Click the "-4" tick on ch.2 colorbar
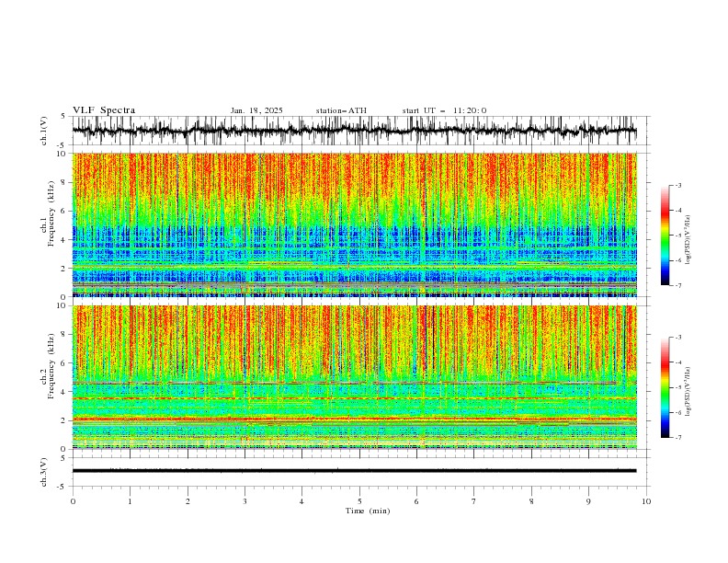The image size is (728, 563). [x=677, y=362]
